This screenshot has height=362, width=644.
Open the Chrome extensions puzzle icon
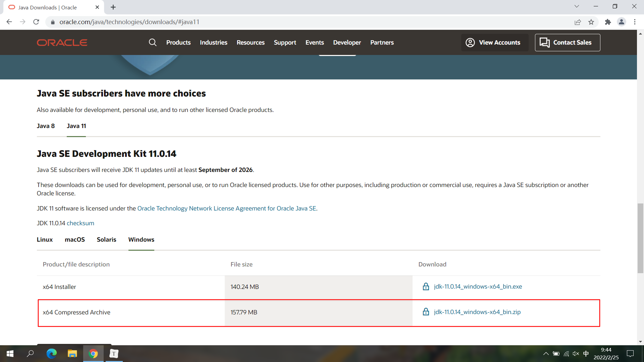click(608, 22)
